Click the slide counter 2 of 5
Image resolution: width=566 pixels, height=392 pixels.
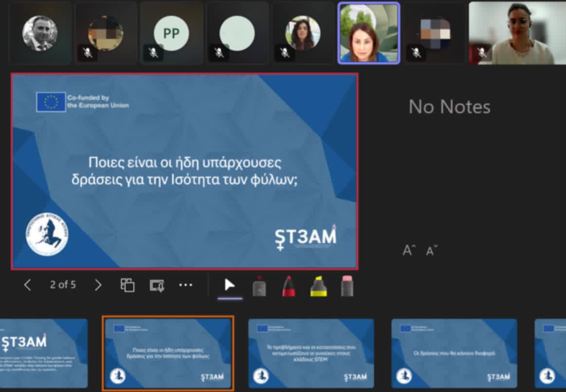click(x=63, y=285)
